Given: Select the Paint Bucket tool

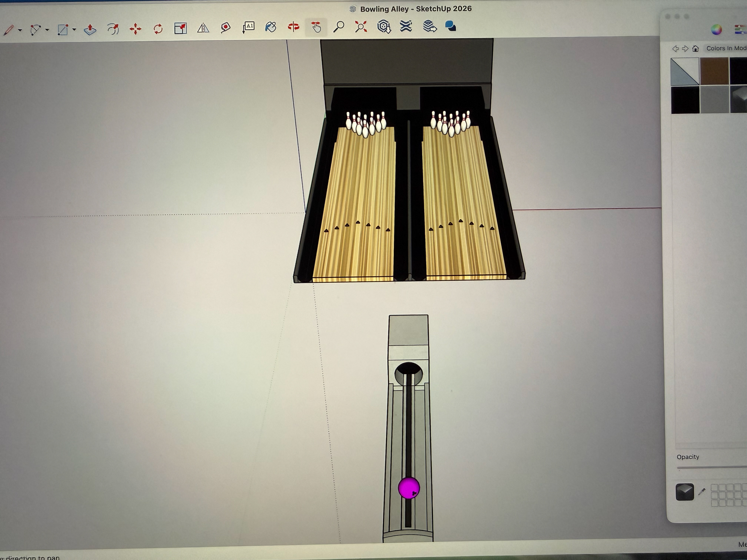Looking at the screenshot, I should coord(271,27).
